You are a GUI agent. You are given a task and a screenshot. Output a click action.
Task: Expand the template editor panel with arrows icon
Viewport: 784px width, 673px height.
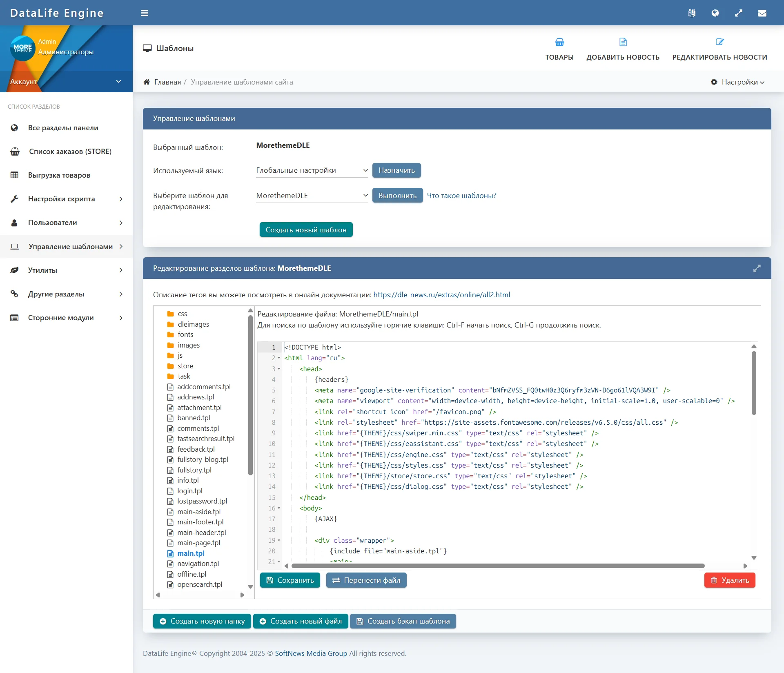coord(757,268)
